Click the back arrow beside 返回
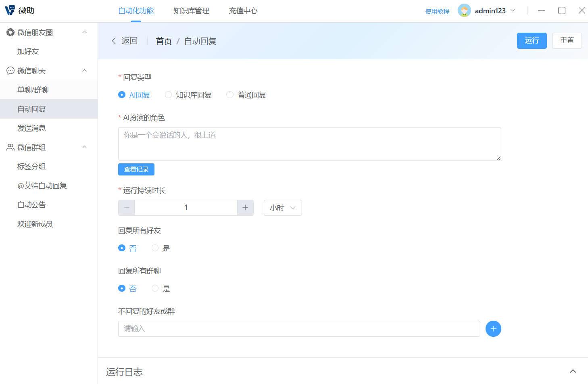Screen dimensions: 588x384 [x=114, y=41]
